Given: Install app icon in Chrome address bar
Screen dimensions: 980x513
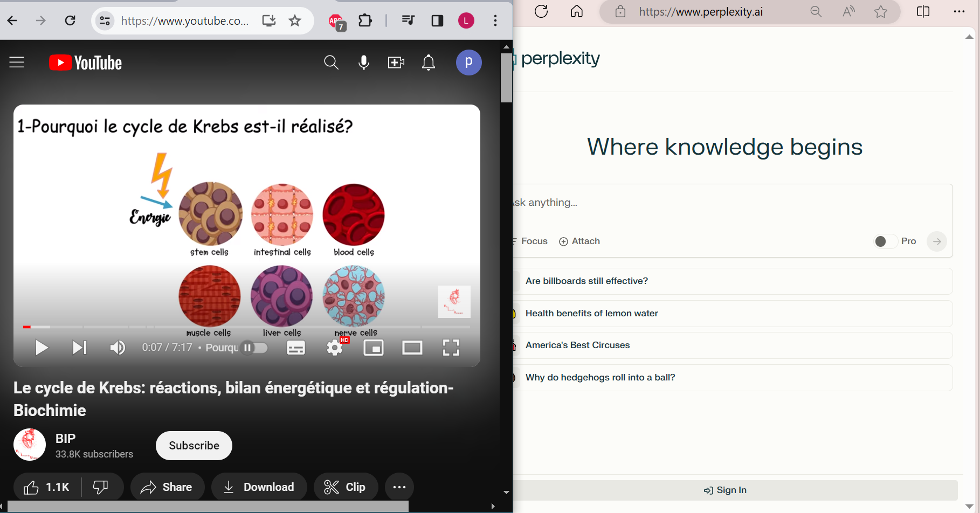Looking at the screenshot, I should (268, 21).
